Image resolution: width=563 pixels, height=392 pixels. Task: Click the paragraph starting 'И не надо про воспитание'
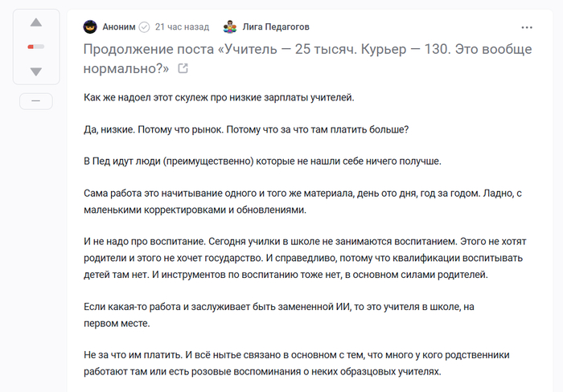(x=302, y=257)
